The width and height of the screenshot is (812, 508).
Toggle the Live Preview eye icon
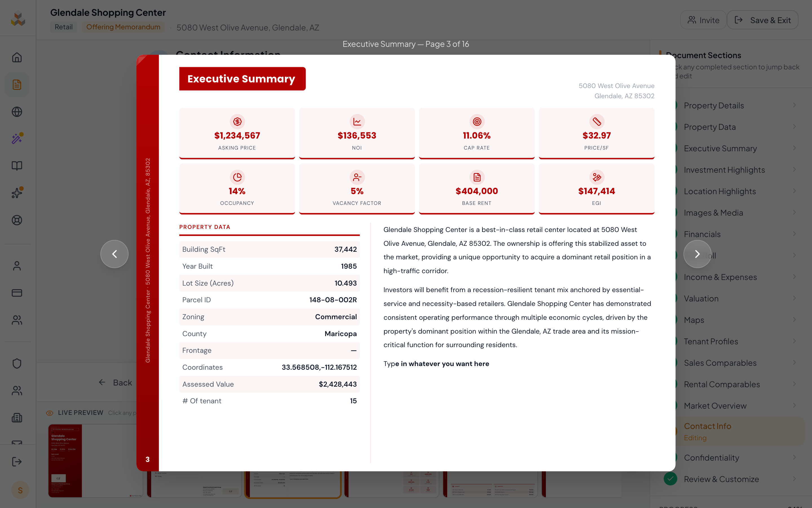click(50, 413)
